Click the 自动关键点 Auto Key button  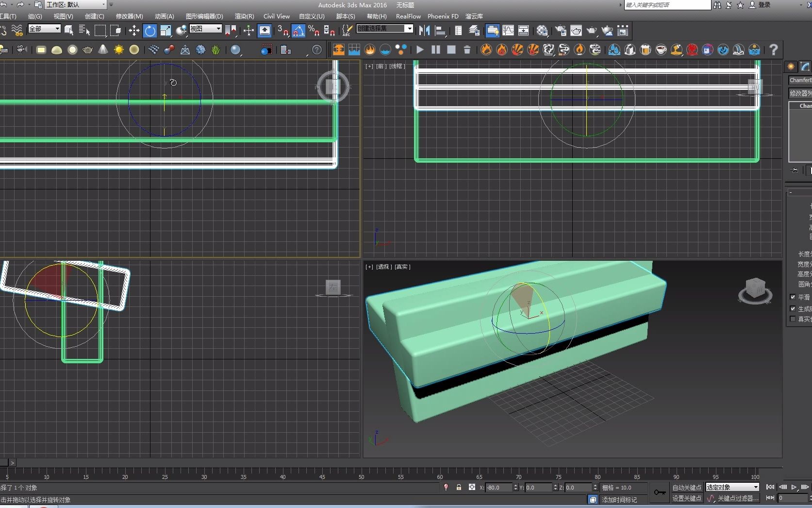click(687, 487)
